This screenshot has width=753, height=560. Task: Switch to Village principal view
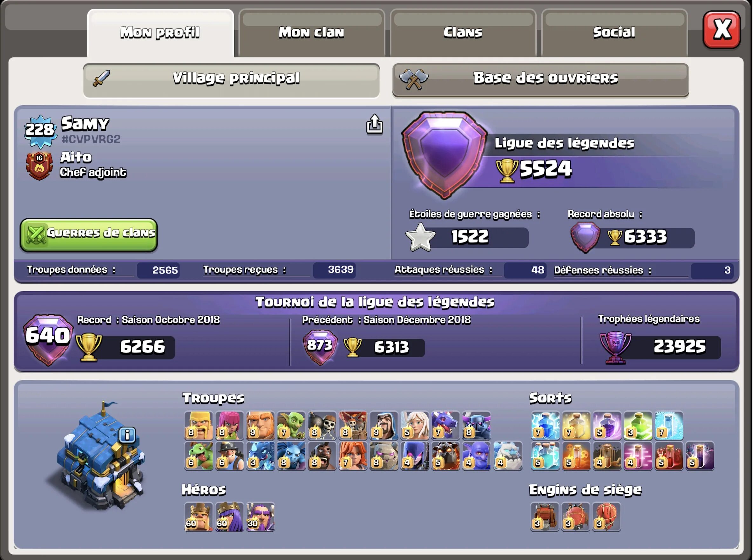231,80
